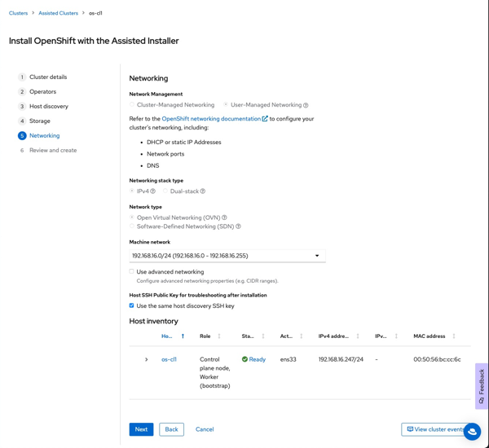This screenshot has height=448, width=489.
Task: Open the chat assistant bubble icon
Action: coord(472,432)
